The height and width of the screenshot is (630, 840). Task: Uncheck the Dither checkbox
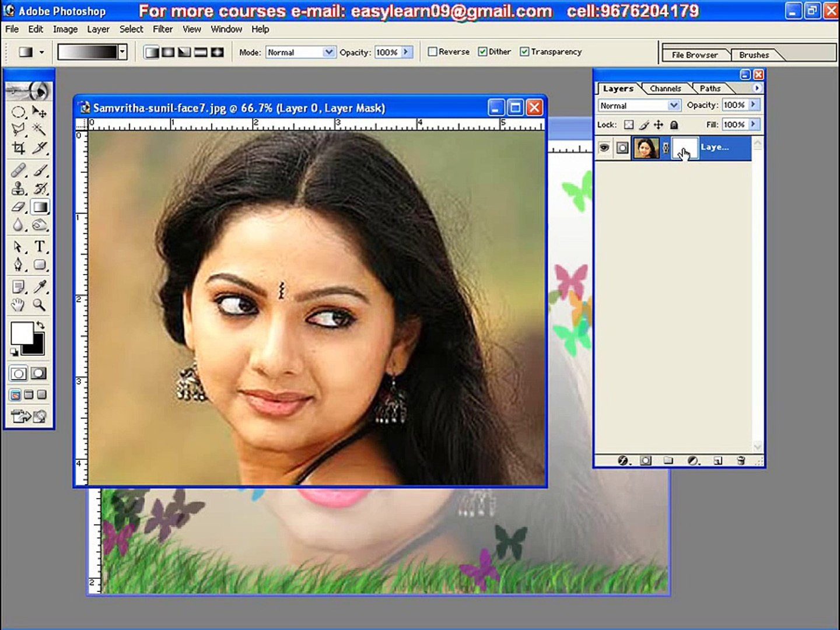[x=482, y=52]
